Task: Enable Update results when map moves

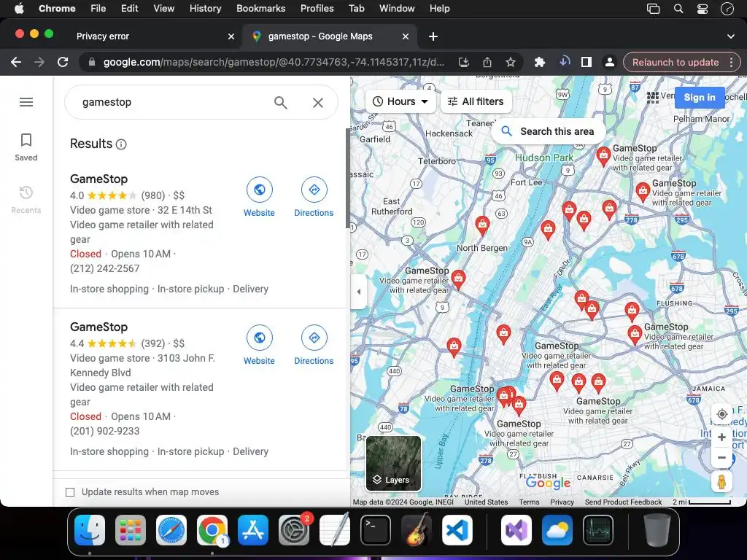Action: 70,492
